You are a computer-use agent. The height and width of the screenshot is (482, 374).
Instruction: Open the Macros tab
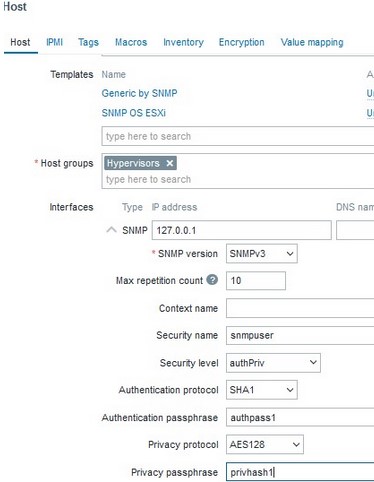click(x=131, y=42)
